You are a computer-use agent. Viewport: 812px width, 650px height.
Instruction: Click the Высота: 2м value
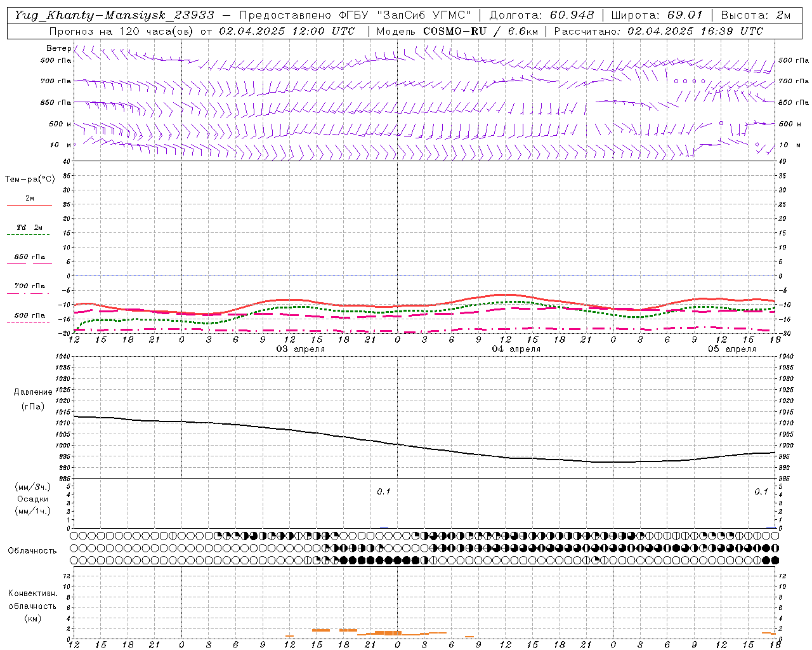[755, 15]
